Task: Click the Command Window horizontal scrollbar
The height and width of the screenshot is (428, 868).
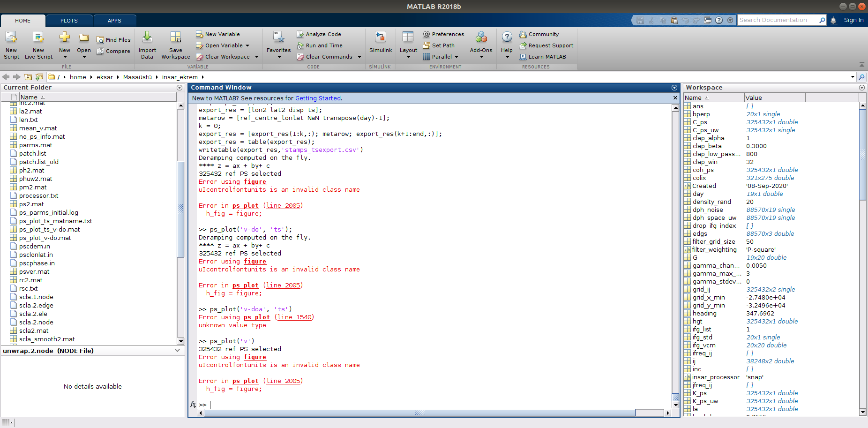Action: (420, 413)
